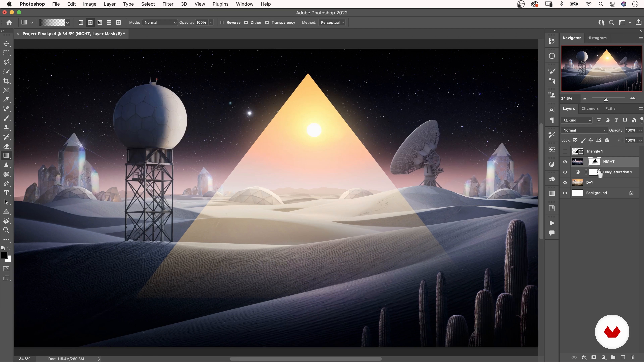Delete layer using trash icon
Screen dimensions: 644x362
(632, 357)
